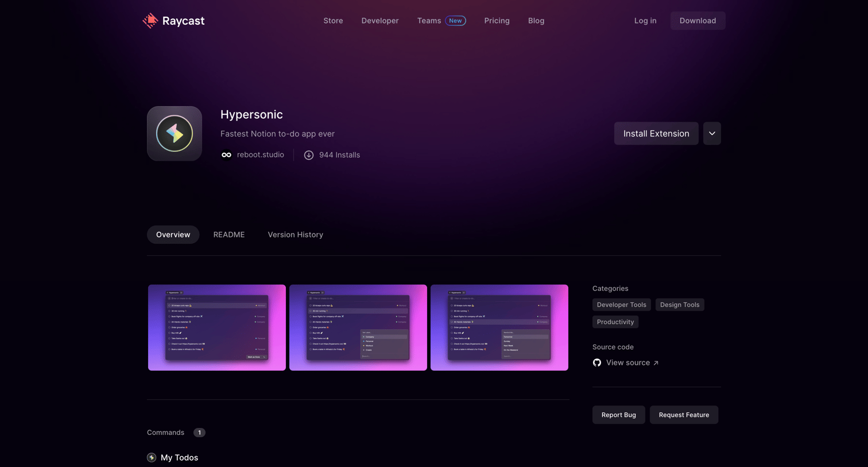Click the My Todos command icon
The height and width of the screenshot is (467, 868).
[x=152, y=458]
